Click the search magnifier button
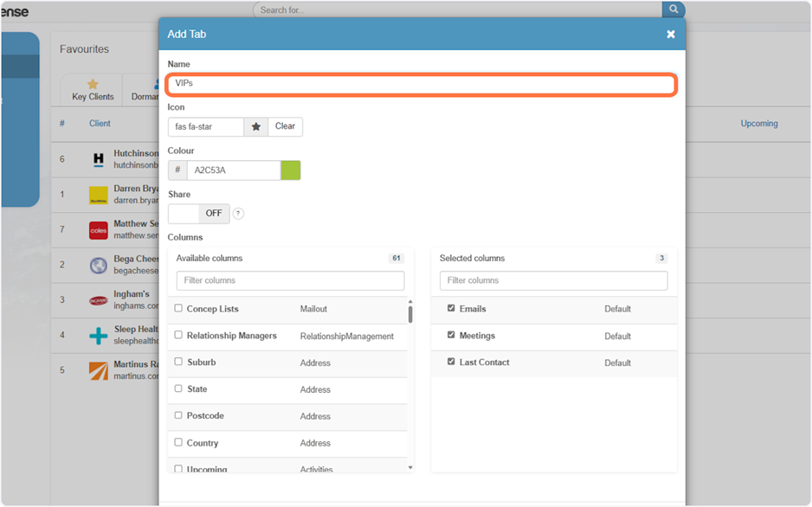 click(673, 10)
